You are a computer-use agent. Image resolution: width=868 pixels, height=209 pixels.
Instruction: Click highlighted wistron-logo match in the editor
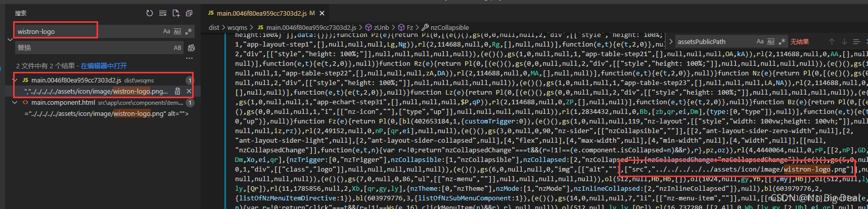807,170
